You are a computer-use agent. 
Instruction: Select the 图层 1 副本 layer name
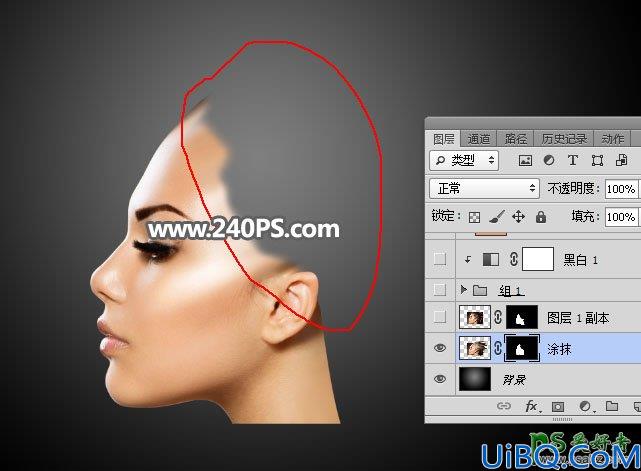[578, 318]
